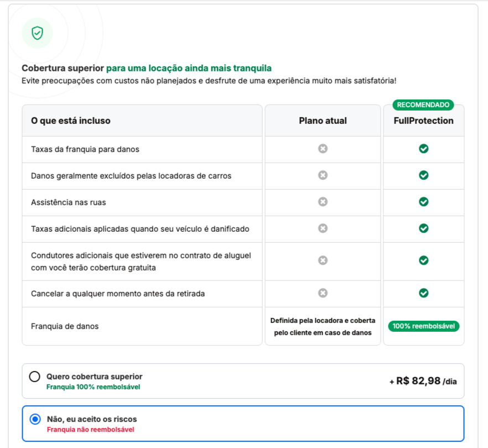This screenshot has height=448, width=488.
Task: Click the RECOMENDADO badge
Action: coord(423,105)
